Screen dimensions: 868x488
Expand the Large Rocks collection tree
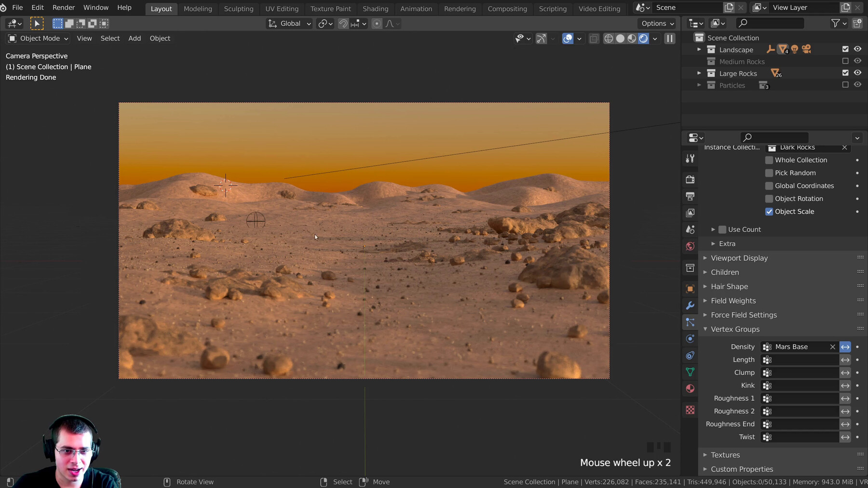click(x=699, y=73)
